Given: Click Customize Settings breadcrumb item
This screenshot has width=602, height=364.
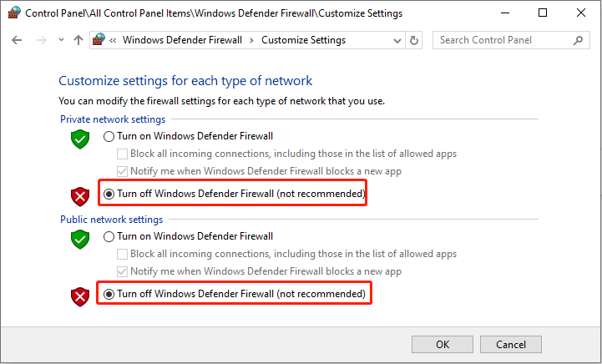Looking at the screenshot, I should (x=303, y=40).
